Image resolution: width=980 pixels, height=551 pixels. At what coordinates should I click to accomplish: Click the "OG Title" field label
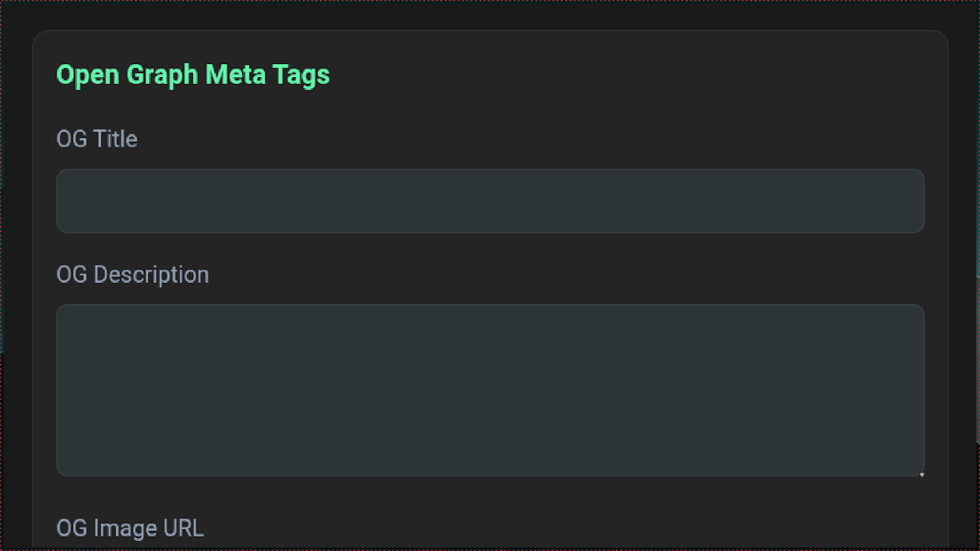(96, 139)
